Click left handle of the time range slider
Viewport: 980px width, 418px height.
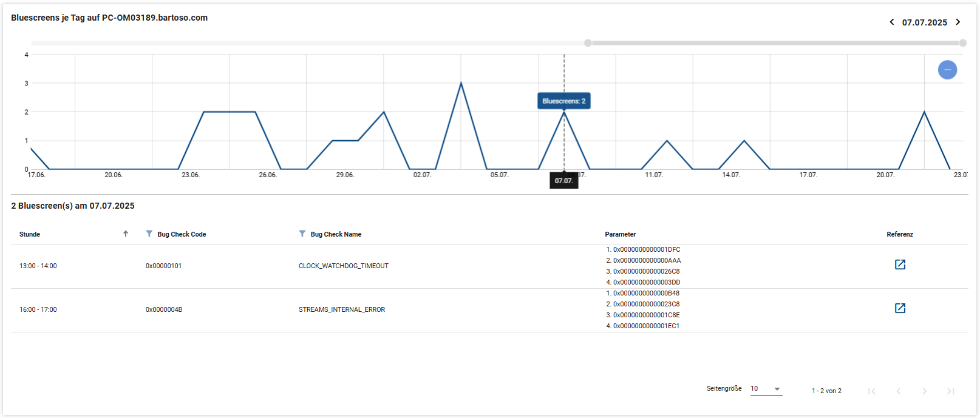(x=588, y=43)
